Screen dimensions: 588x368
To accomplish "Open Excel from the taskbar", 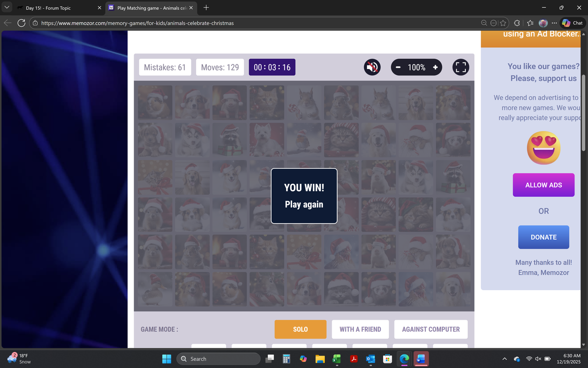I will 337,359.
